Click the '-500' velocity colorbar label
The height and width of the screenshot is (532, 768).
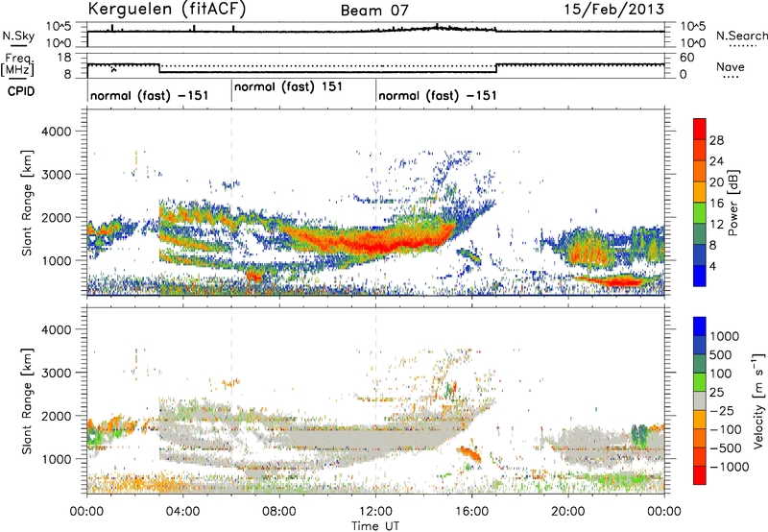(726, 448)
